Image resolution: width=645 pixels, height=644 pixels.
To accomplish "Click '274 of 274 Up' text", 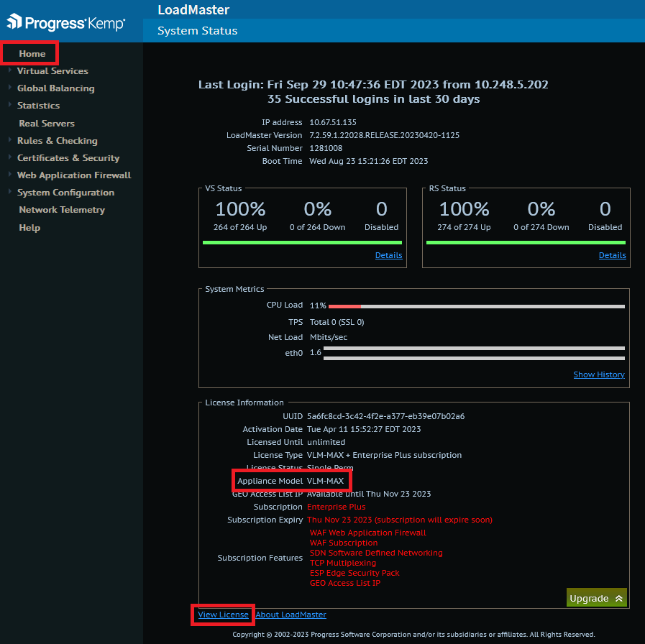I will (x=464, y=227).
